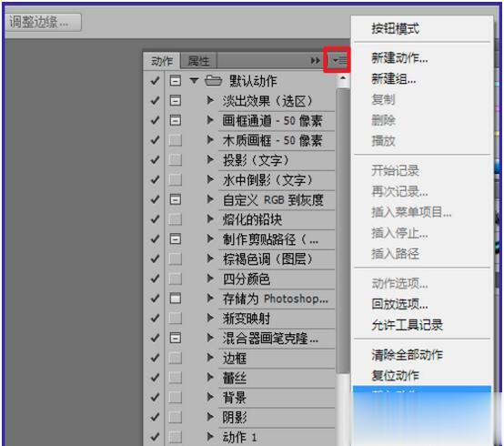Toggle dialog box for 混合器画笔克隆...
This screenshot has height=446, width=504.
[x=176, y=338]
